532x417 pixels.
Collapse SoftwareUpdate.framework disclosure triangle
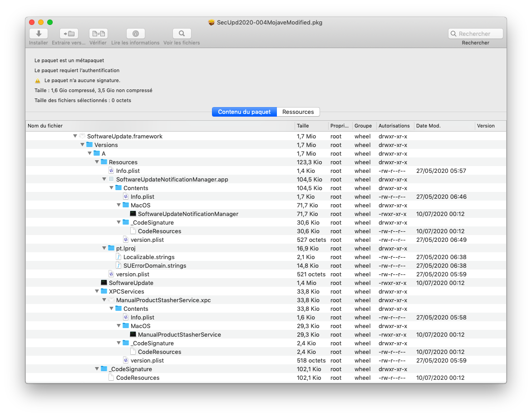(x=75, y=136)
